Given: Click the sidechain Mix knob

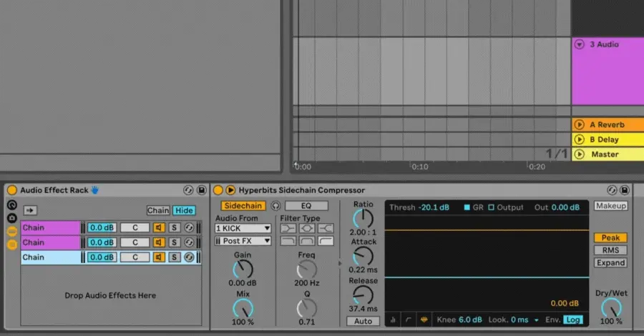Looking at the screenshot, I should point(243,308).
